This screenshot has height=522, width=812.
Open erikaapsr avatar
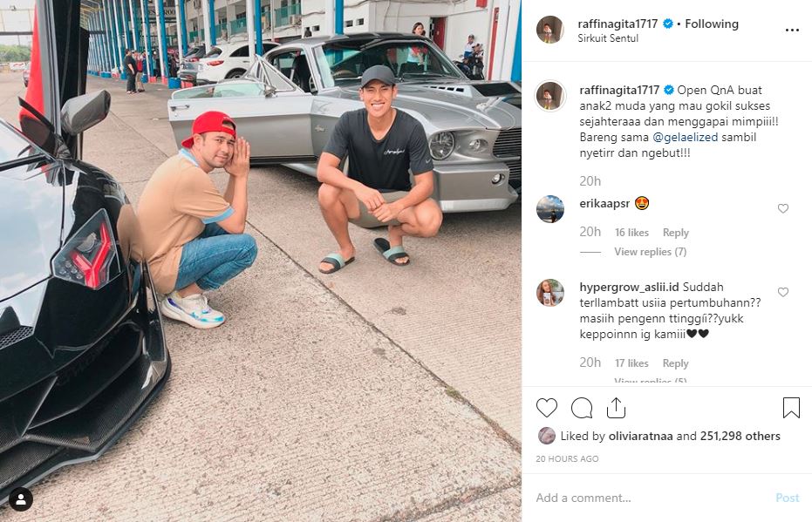(550, 209)
